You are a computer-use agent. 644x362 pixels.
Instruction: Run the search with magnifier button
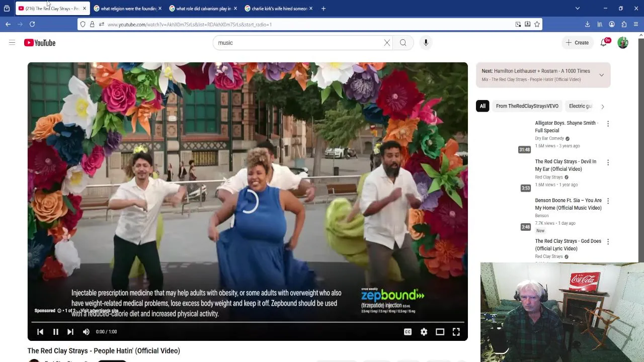click(x=403, y=43)
